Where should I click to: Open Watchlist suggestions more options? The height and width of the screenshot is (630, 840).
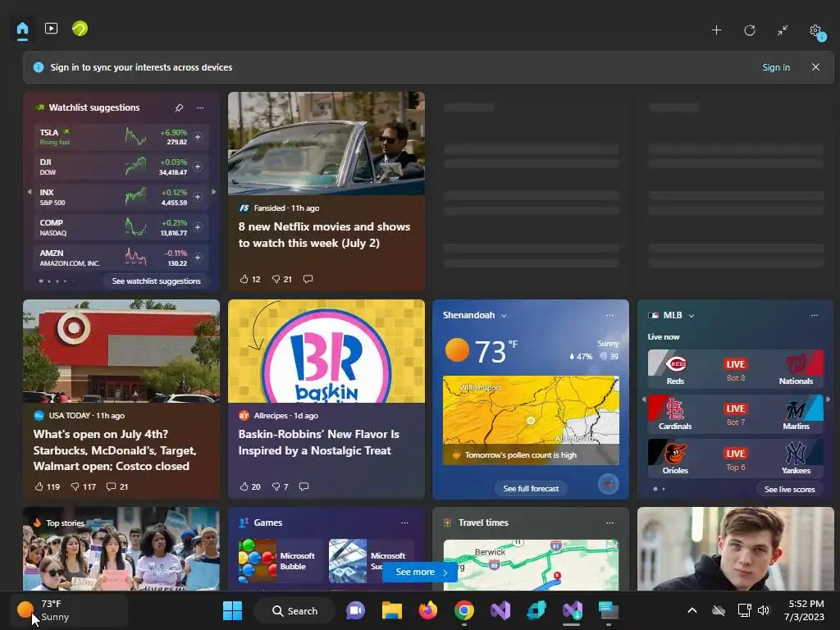click(200, 107)
